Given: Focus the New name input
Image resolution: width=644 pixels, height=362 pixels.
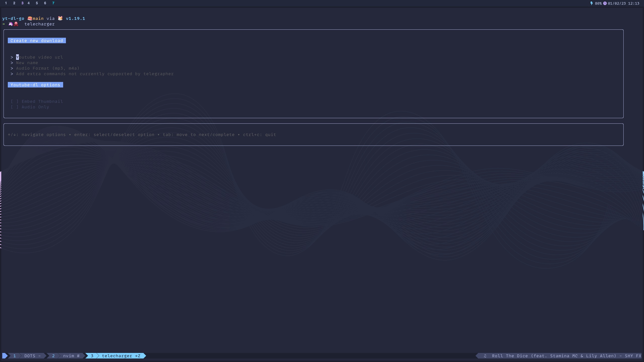Looking at the screenshot, I should click(27, 63).
